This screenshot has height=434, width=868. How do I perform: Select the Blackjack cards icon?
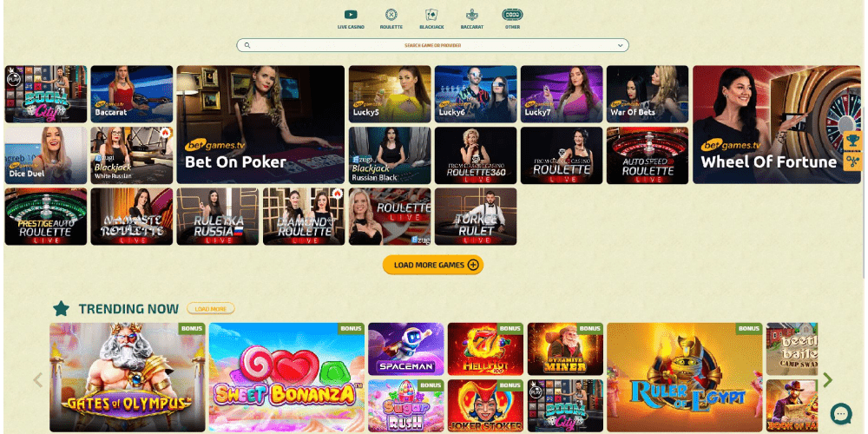point(431,15)
